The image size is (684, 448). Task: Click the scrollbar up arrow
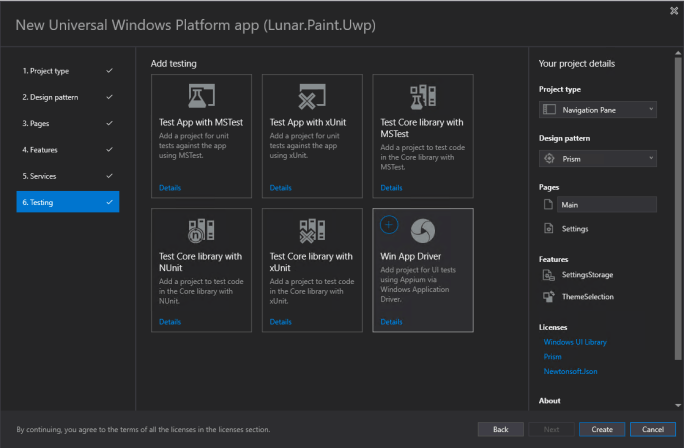[678, 53]
